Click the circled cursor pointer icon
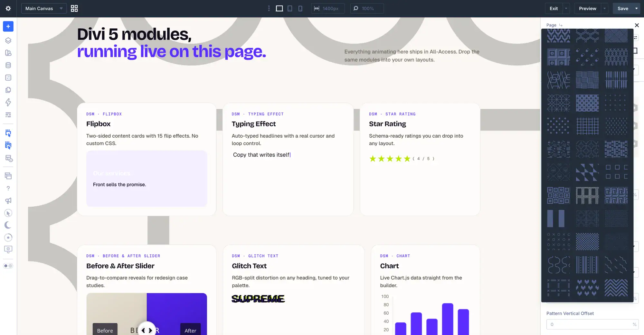This screenshot has height=335, width=644. (8, 213)
